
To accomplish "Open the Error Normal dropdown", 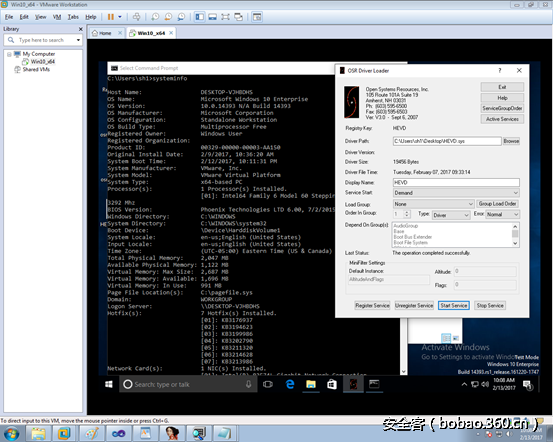I will [x=502, y=214].
